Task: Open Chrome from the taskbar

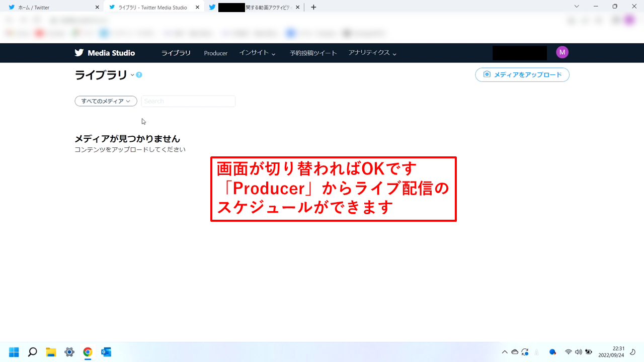Action: pyautogui.click(x=88, y=352)
